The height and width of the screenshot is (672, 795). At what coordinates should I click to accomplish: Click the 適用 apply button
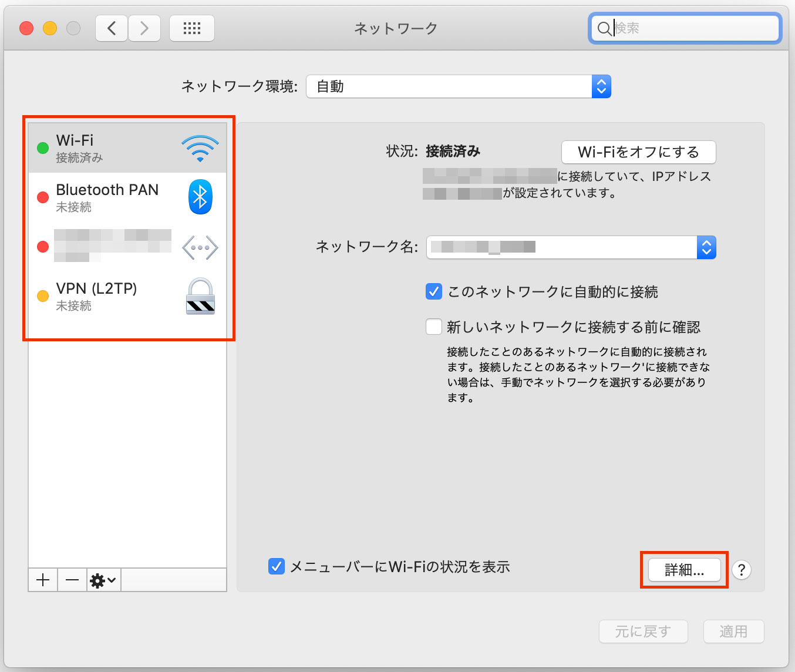tap(734, 631)
